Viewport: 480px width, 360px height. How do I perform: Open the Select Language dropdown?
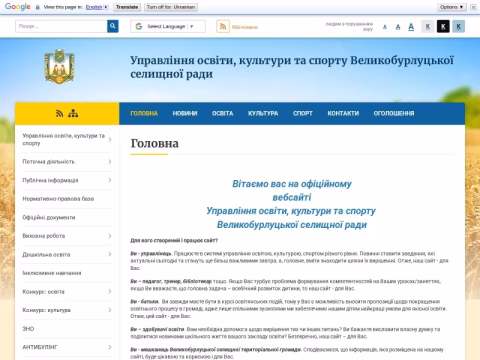pos(168,26)
